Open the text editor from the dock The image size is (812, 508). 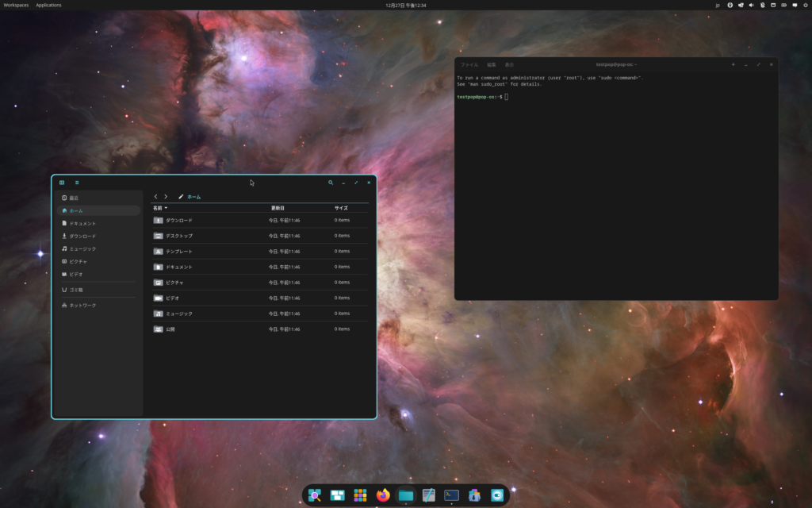click(x=429, y=495)
